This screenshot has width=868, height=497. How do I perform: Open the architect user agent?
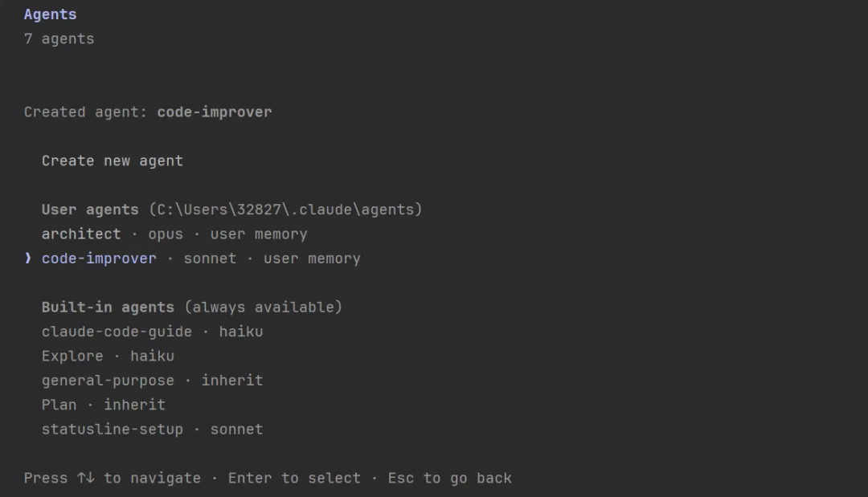[81, 234]
